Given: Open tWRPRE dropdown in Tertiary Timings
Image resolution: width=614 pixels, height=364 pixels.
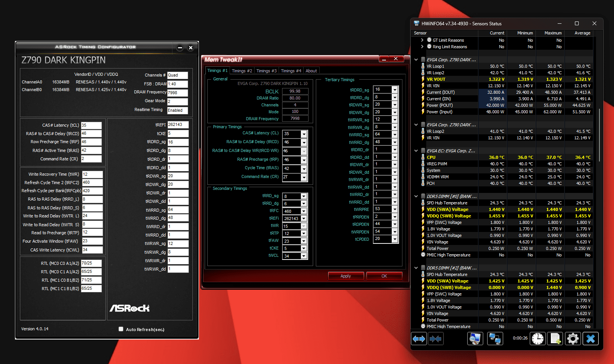Looking at the screenshot, I should pyautogui.click(x=395, y=209).
